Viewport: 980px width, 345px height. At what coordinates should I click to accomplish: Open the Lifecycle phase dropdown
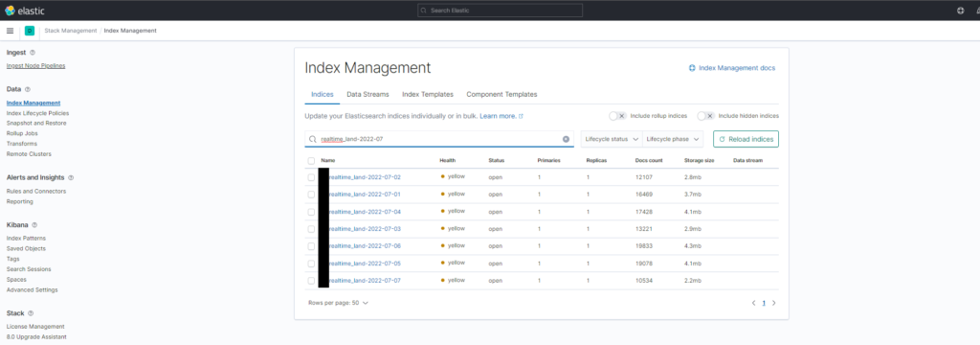[x=673, y=139]
